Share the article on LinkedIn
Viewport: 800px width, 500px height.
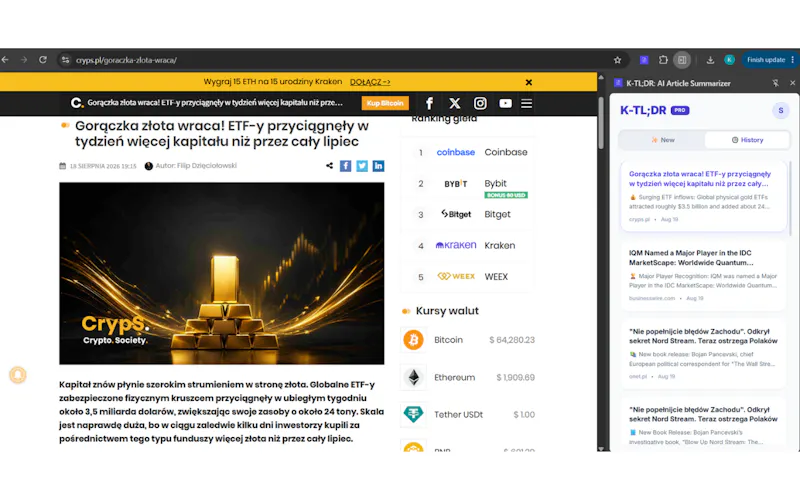(378, 166)
